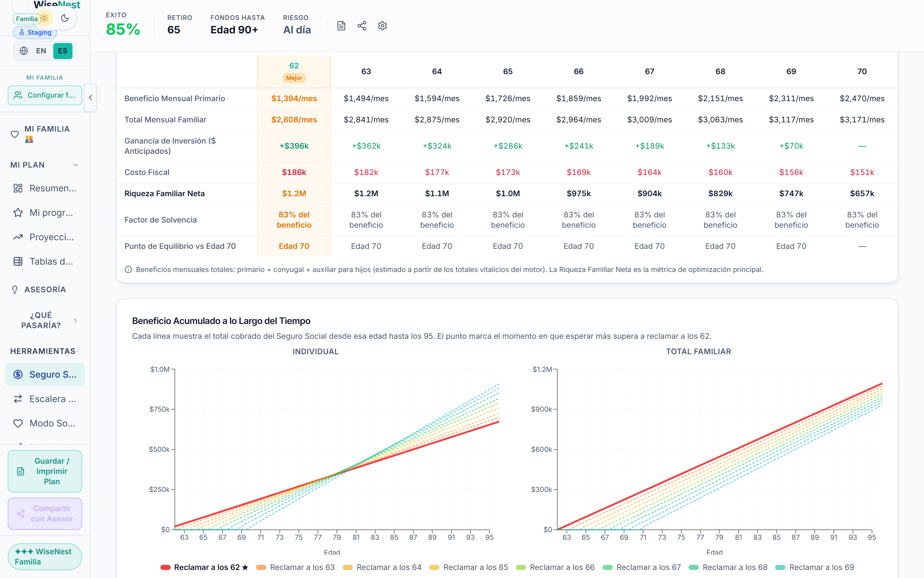Open Proyecciones trend item
Screen dimensions: 924x578
tap(45, 237)
